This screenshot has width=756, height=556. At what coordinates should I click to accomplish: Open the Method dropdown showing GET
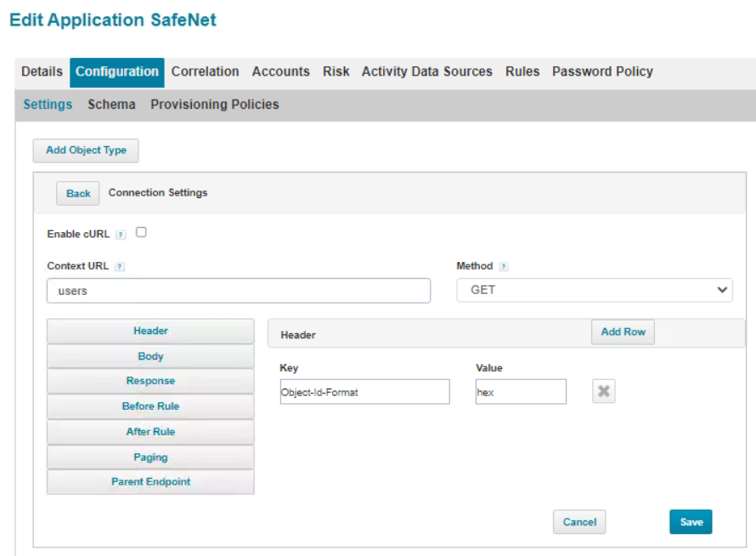point(595,290)
